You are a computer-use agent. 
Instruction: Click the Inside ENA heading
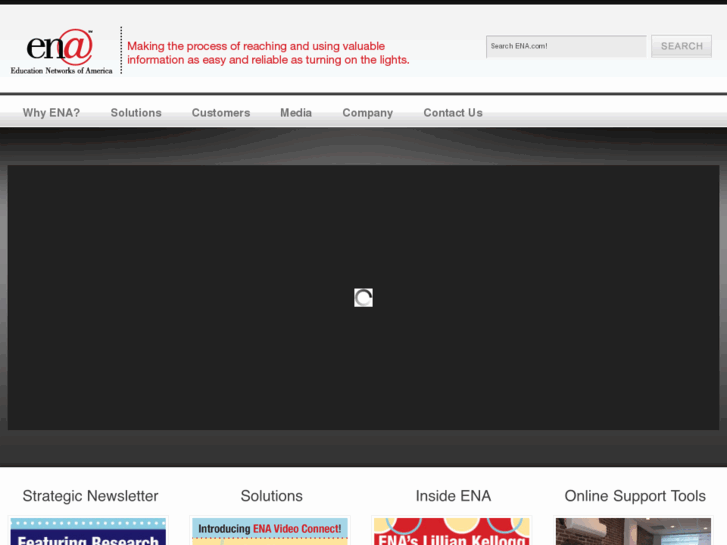(x=453, y=496)
